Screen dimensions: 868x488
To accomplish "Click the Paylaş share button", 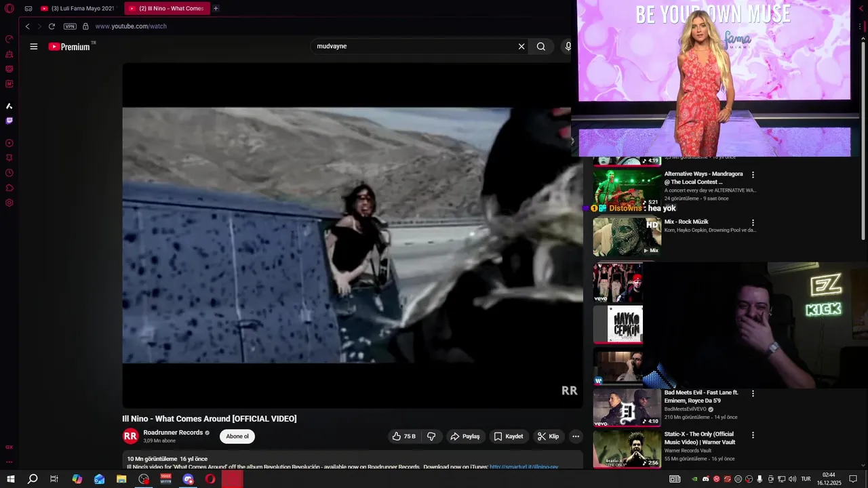I will tap(465, 436).
